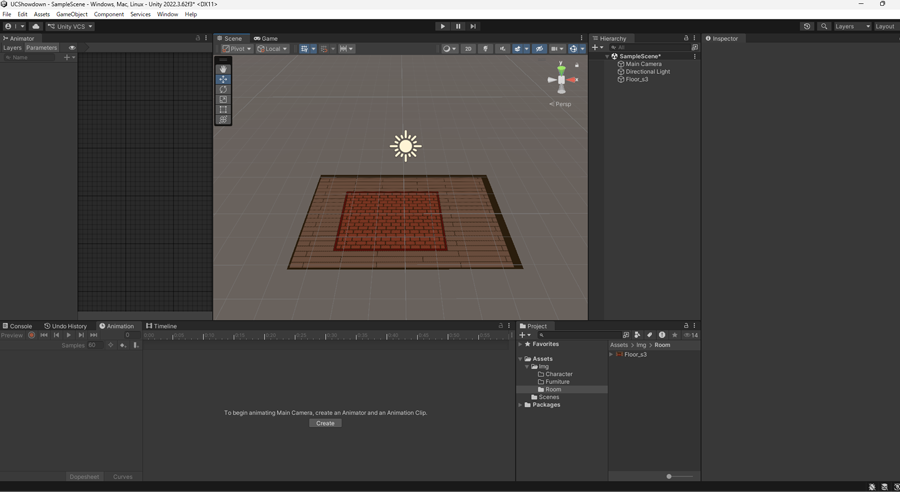900x492 pixels.
Task: Toggle scene lighting with lightbulb icon
Action: (486, 49)
